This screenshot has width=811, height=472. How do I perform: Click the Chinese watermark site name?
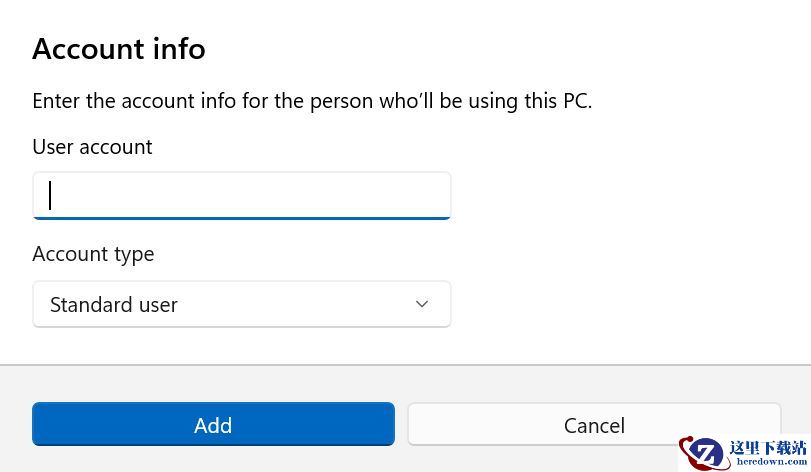point(768,447)
